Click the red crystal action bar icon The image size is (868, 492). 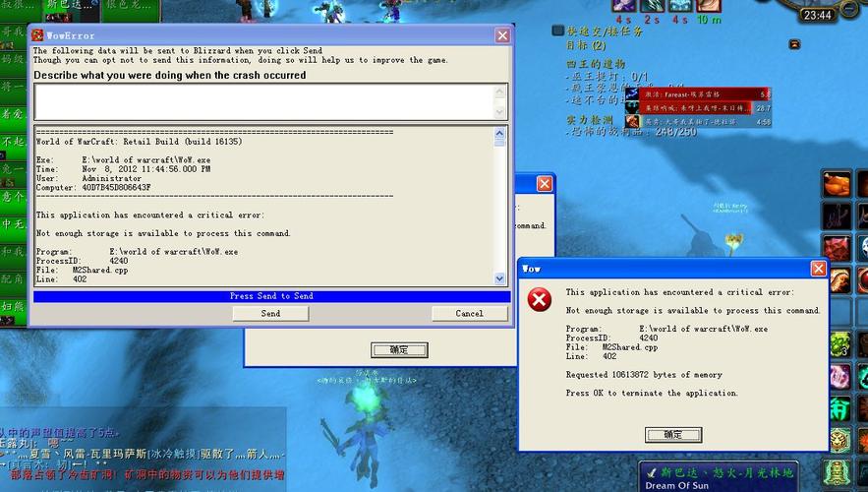(837, 248)
